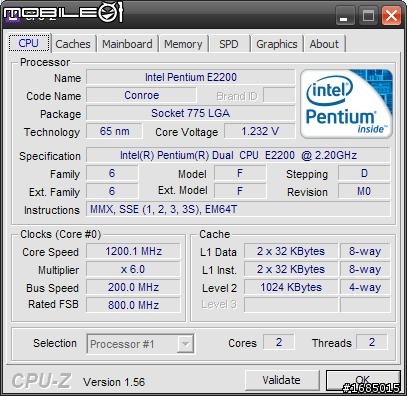407x396 pixels.
Task: Click the OK button
Action: pyautogui.click(x=363, y=380)
